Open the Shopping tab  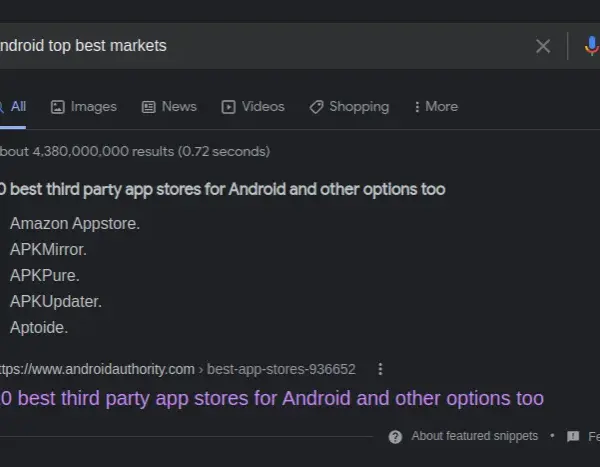[x=349, y=106]
